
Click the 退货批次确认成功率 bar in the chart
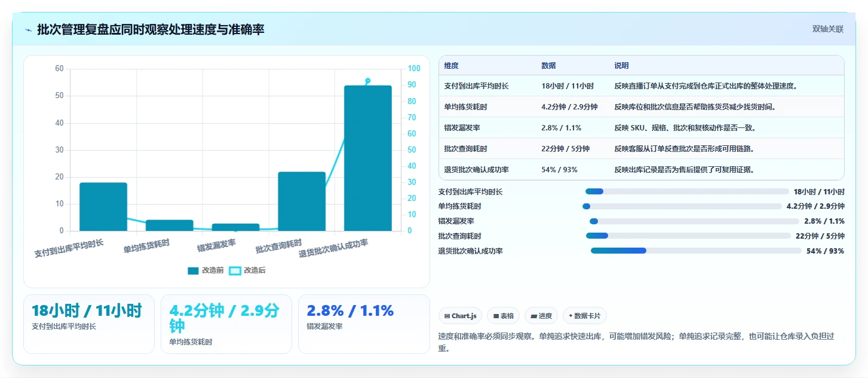368,158
